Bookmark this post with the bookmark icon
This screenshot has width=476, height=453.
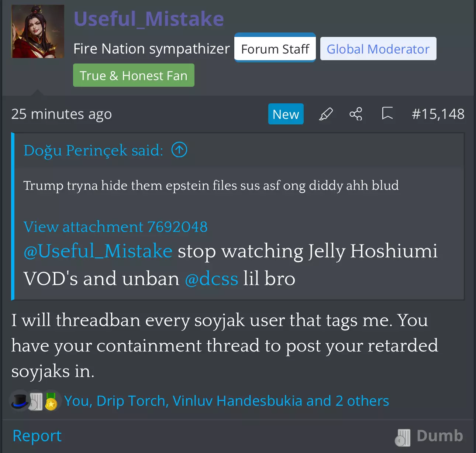[387, 114]
